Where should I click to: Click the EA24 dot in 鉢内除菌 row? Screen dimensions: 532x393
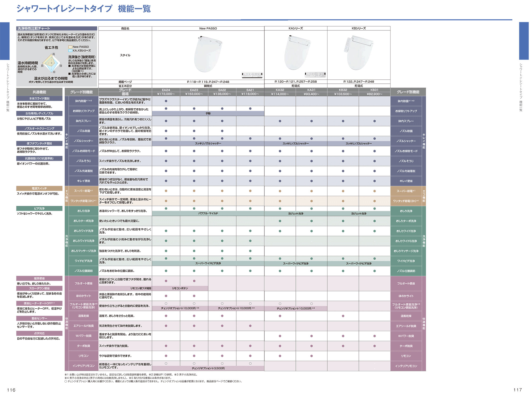(x=166, y=101)
